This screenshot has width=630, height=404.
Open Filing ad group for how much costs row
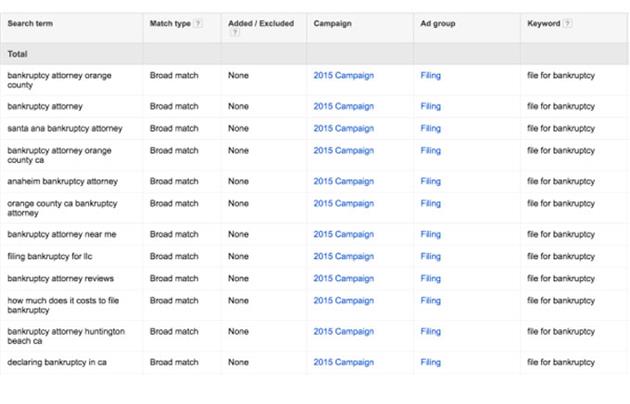tap(430, 300)
